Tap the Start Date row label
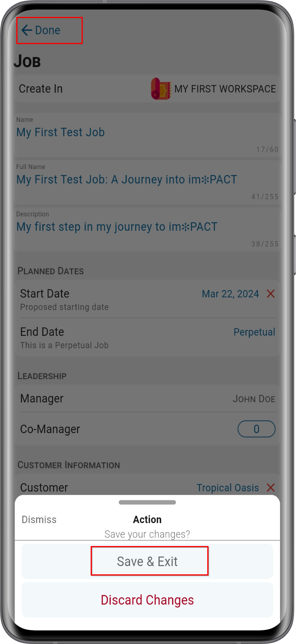This screenshot has height=644, width=296. tap(45, 294)
